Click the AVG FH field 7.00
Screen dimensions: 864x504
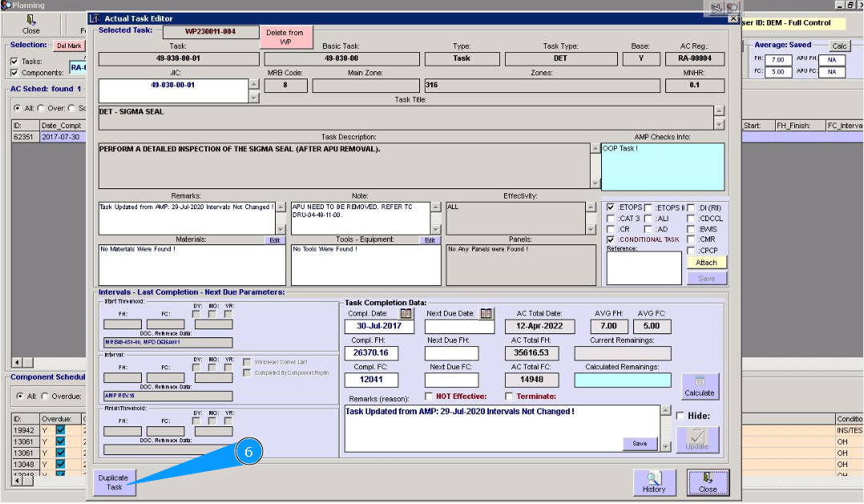[609, 326]
